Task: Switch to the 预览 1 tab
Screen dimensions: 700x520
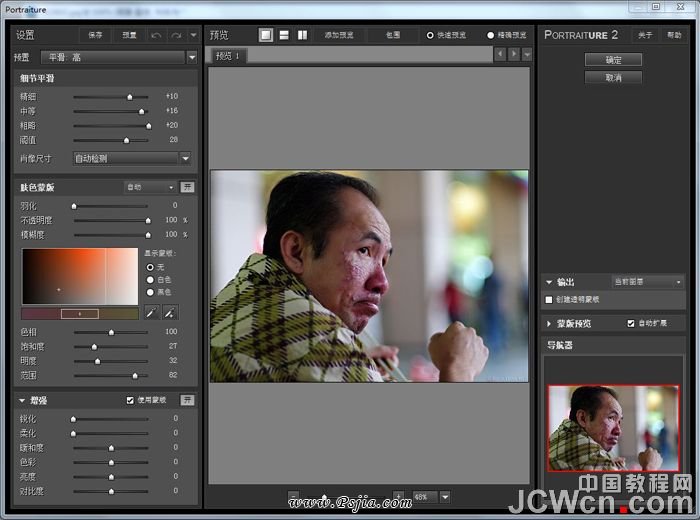Action: 230,56
